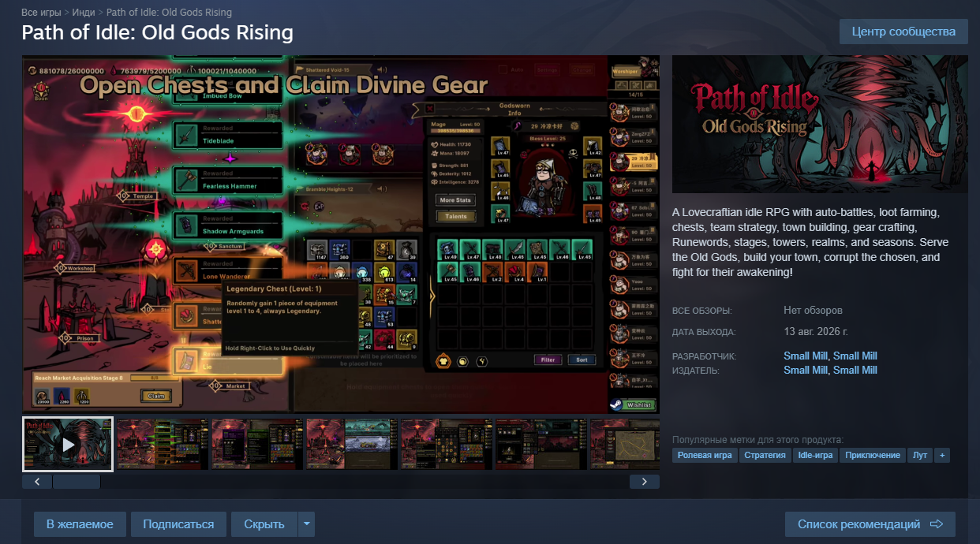This screenshot has height=544, width=980.
Task: Click the Path of Idle header capsule image
Action: tap(820, 124)
